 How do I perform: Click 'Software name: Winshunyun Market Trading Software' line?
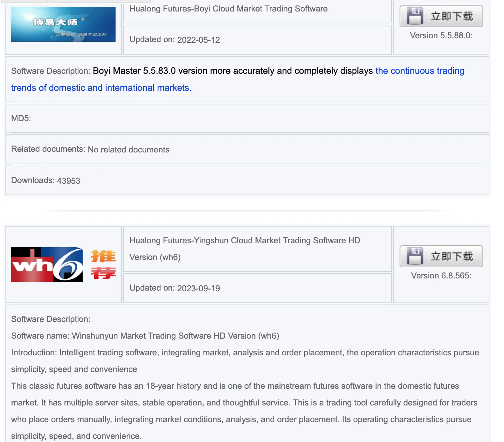[x=145, y=336]
